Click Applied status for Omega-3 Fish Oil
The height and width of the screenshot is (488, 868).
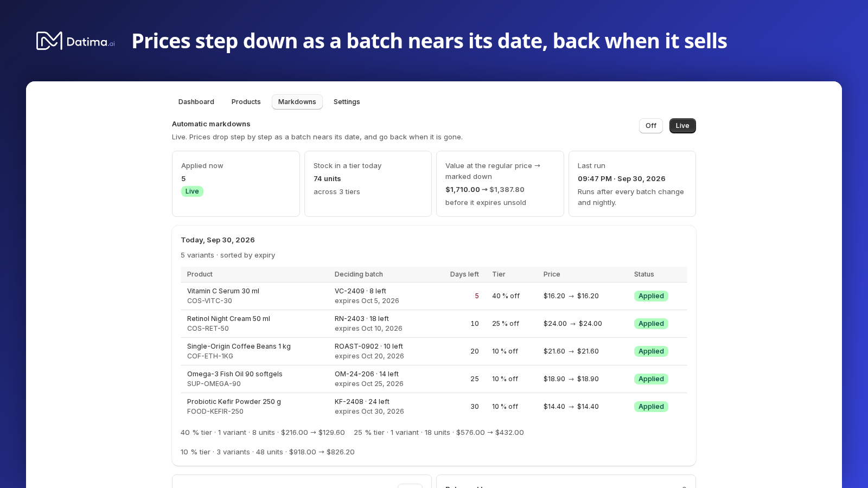[651, 379]
